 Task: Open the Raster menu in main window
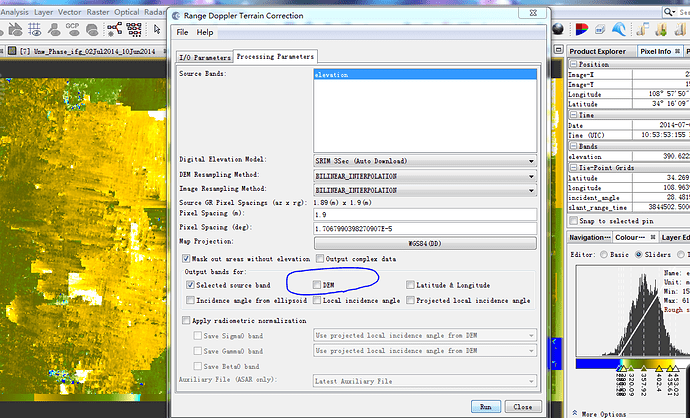pos(98,12)
